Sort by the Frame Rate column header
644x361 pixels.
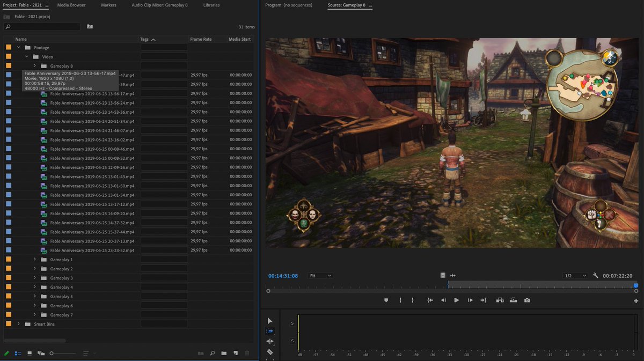click(201, 39)
